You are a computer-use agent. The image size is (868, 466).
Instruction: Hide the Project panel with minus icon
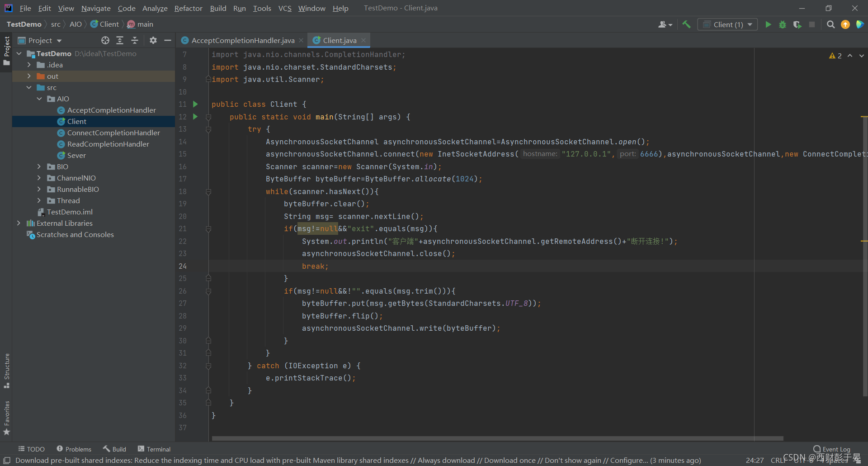[x=168, y=40]
